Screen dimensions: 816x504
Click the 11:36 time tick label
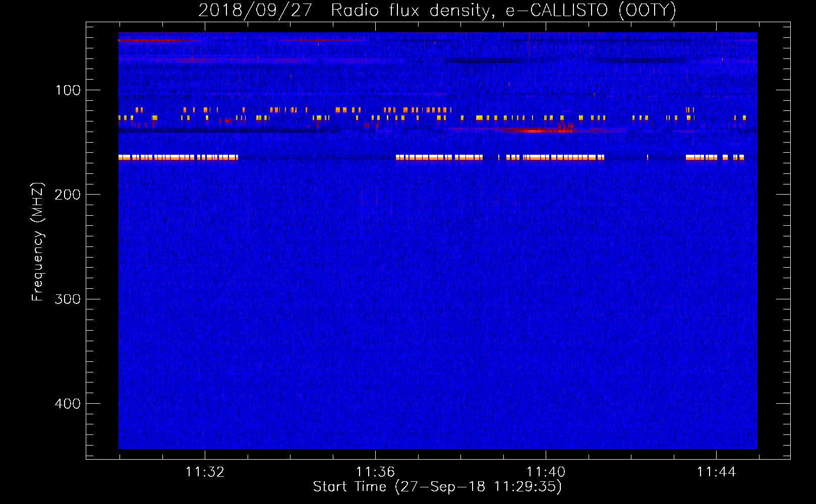pyautogui.click(x=375, y=472)
